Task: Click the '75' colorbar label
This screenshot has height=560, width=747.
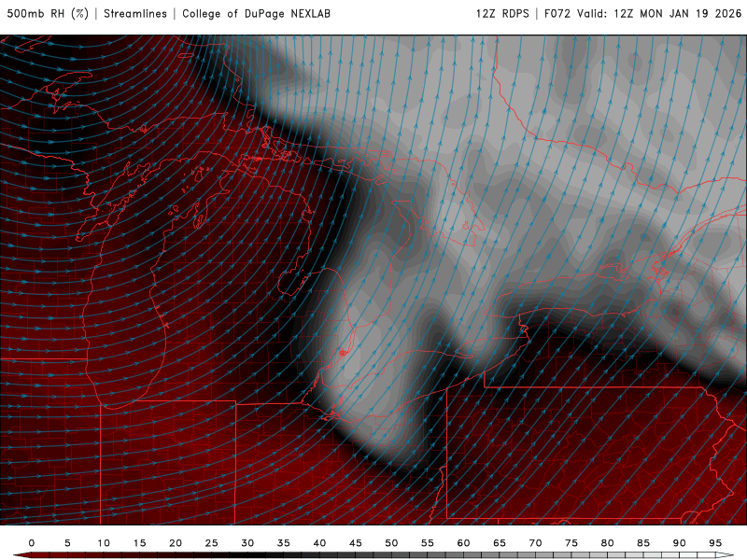Action: [571, 543]
